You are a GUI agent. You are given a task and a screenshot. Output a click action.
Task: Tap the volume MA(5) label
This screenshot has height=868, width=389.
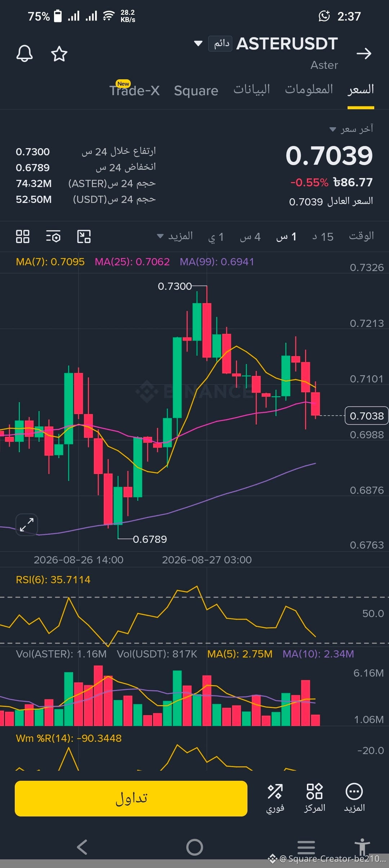pyautogui.click(x=240, y=654)
